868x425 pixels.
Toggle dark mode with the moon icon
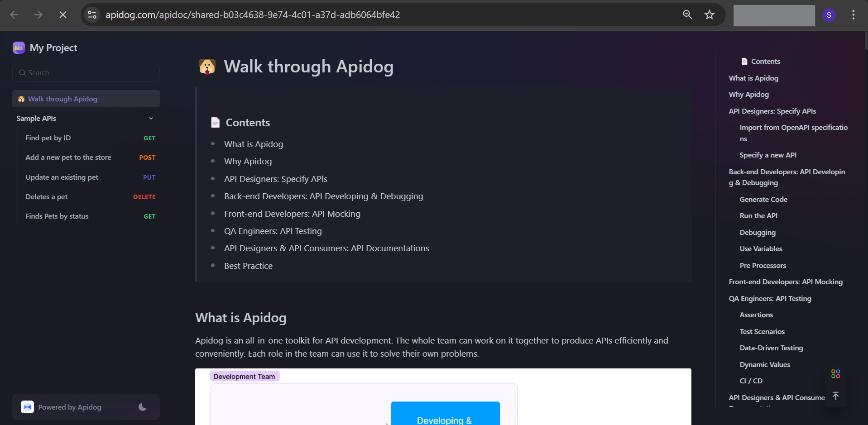point(143,407)
